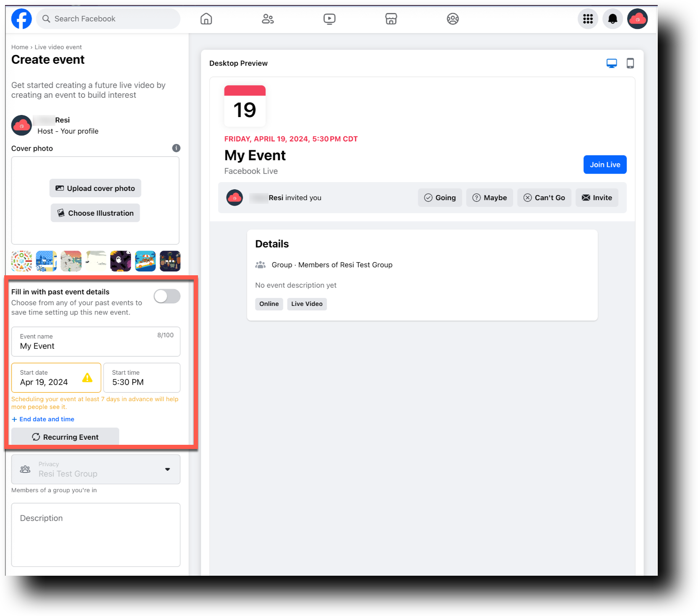Image resolution: width=698 pixels, height=616 pixels.
Task: Switch to the desktop preview tab
Action: 612,63
